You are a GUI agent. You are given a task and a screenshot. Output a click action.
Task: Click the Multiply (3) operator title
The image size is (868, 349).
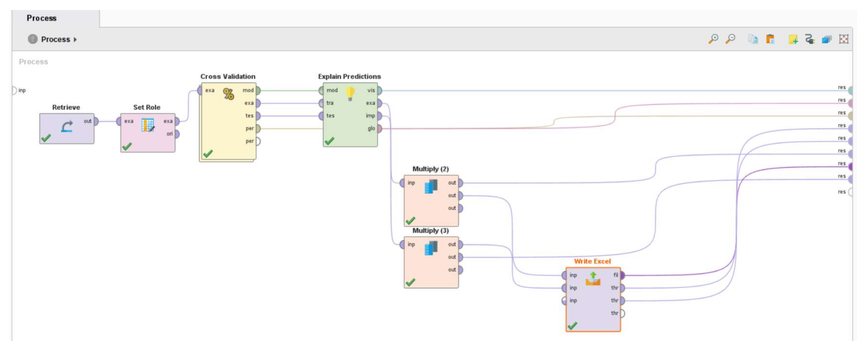(430, 231)
